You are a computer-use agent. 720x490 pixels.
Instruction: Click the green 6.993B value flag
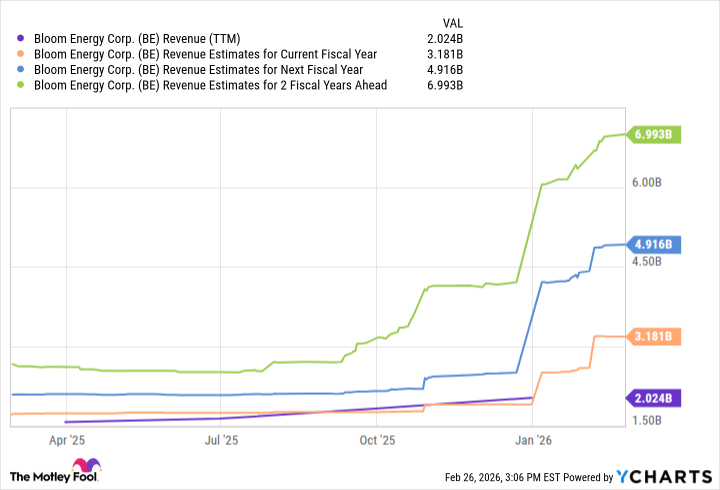tap(653, 135)
